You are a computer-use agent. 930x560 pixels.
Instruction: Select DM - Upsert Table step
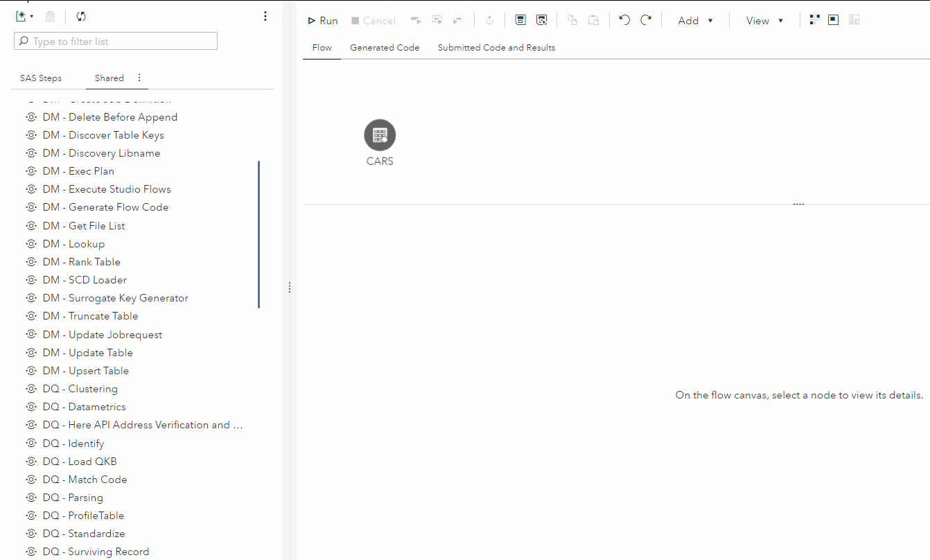85,371
